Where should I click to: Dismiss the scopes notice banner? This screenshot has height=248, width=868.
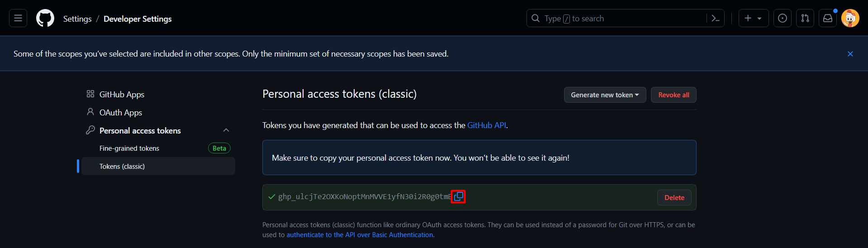850,54
